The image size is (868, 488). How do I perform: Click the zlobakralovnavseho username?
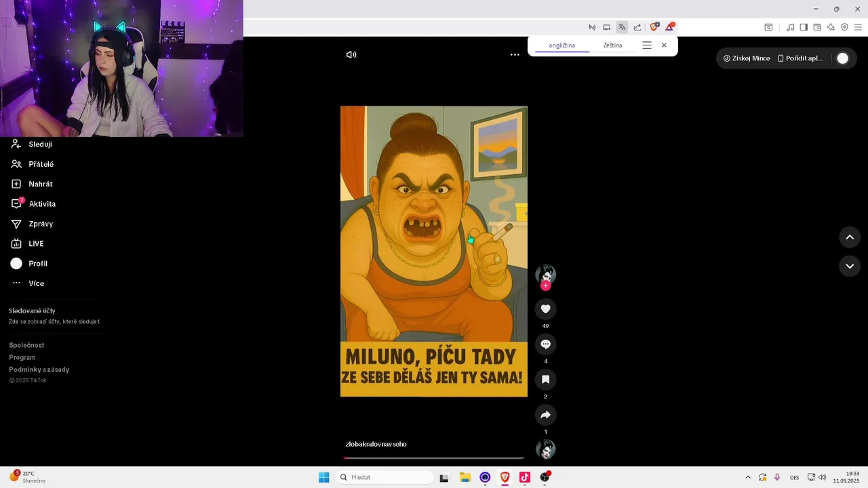(x=376, y=444)
